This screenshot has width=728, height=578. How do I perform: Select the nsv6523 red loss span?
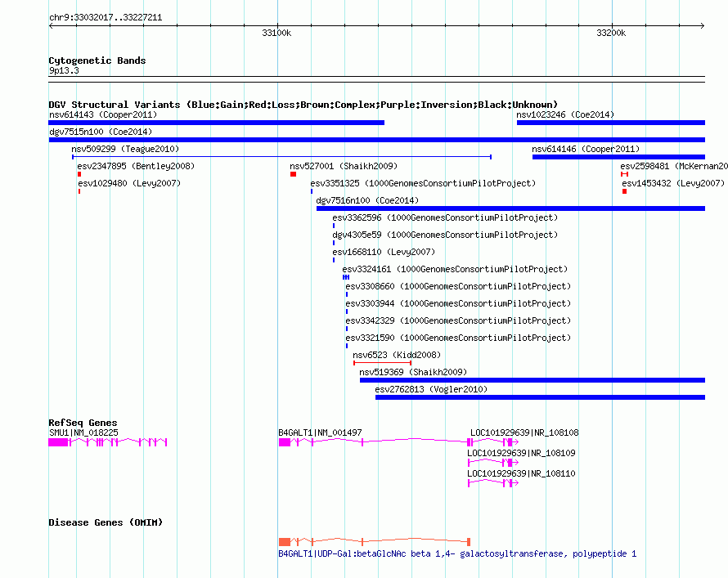pyautogui.click(x=383, y=363)
